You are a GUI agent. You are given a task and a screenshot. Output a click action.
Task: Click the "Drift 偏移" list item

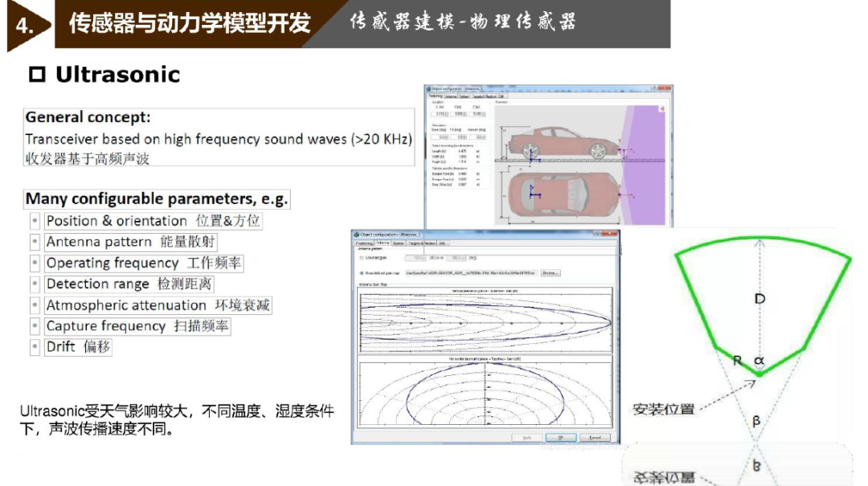(x=78, y=347)
